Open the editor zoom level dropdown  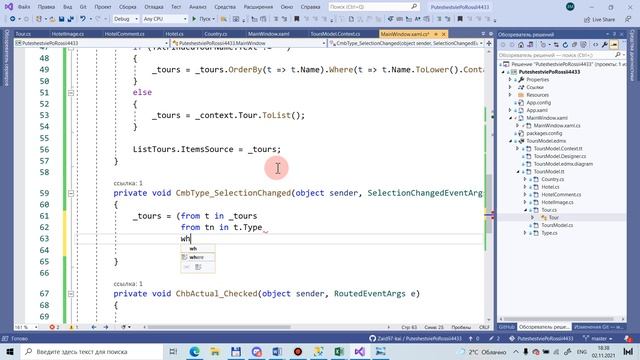pyautogui.click(x=27, y=327)
